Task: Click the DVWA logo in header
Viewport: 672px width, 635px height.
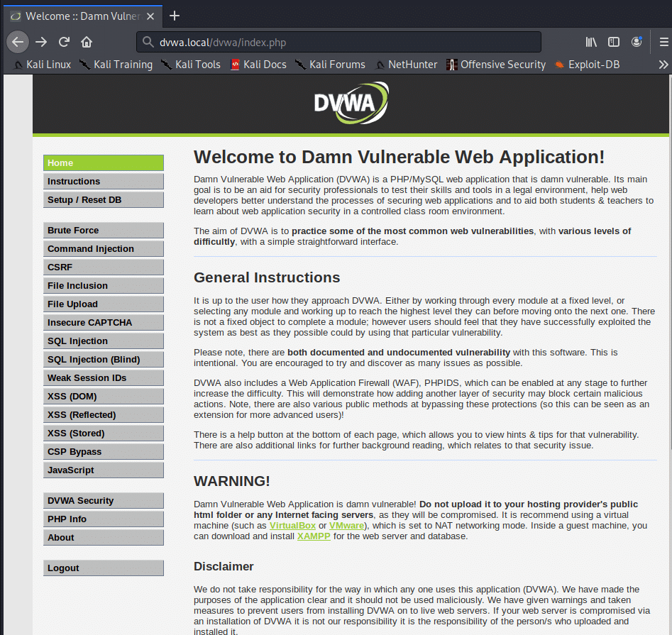Action: pos(351,104)
